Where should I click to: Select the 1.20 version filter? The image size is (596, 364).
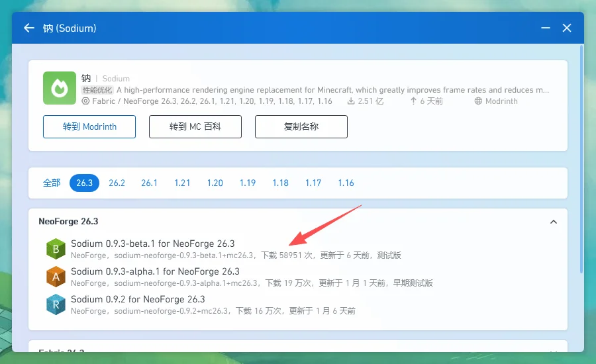tap(215, 183)
